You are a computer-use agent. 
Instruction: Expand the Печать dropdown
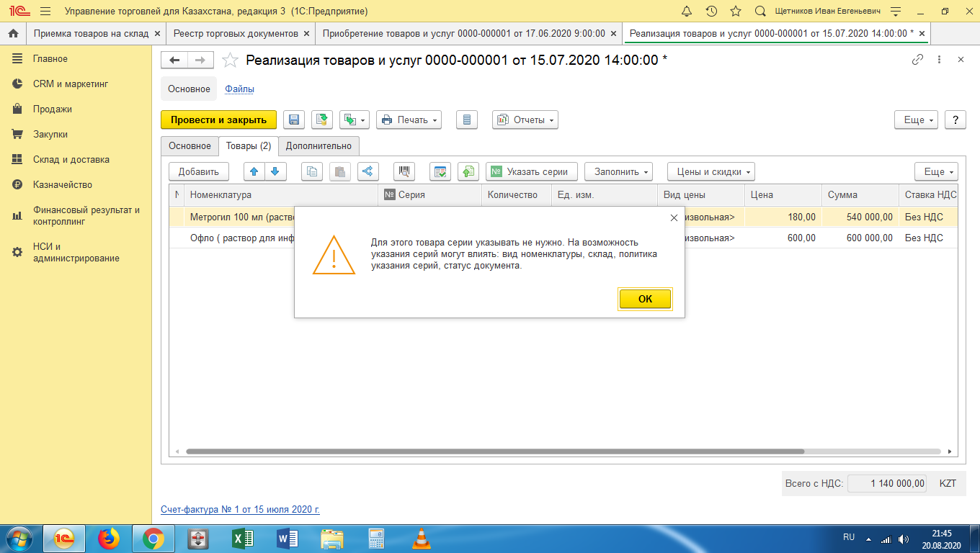point(409,120)
